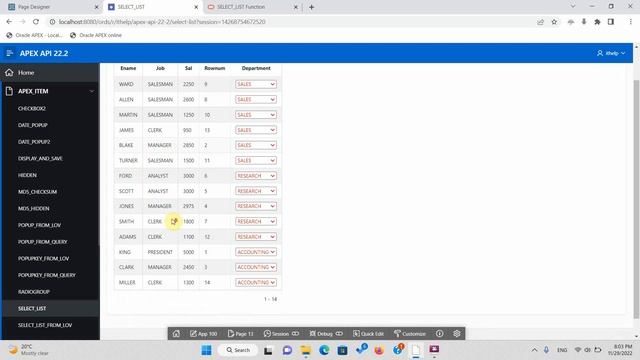
Task: Select the TURNER employee name cell
Action: pos(128,160)
